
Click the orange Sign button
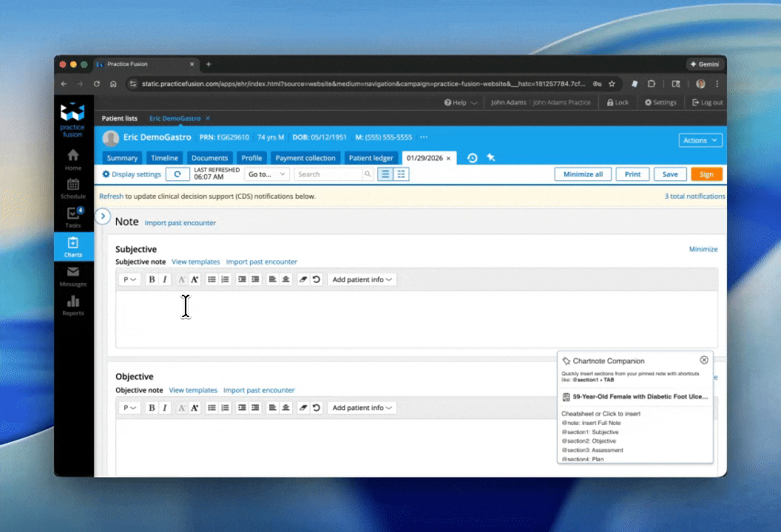click(x=706, y=174)
